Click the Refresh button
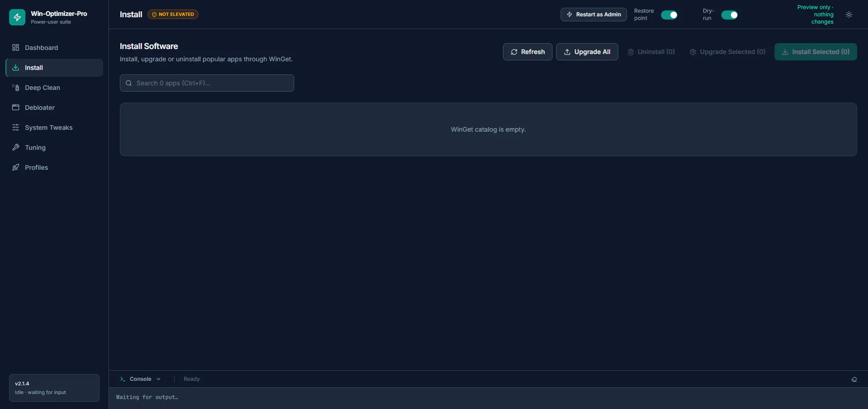Image resolution: width=868 pixels, height=409 pixels. coord(528,52)
